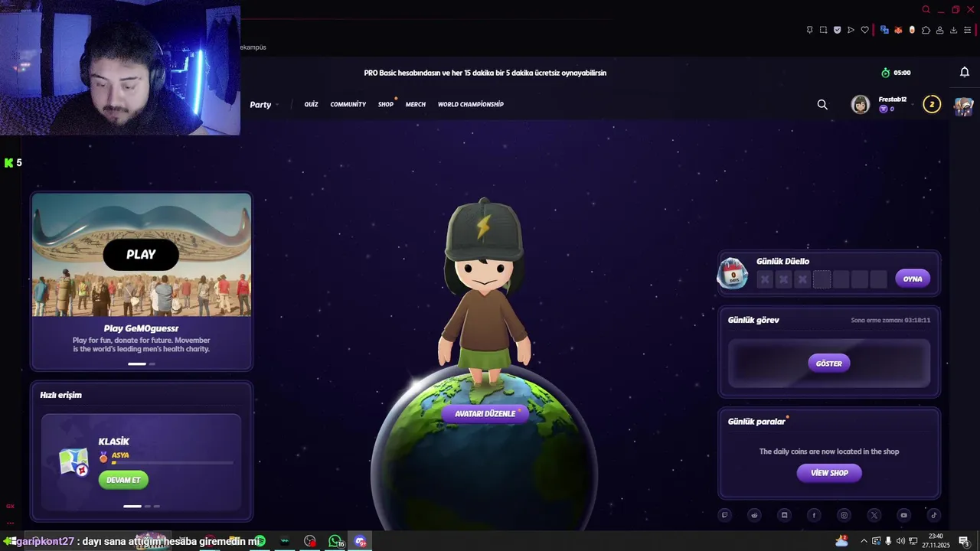The width and height of the screenshot is (980, 551).
Task: Open the browser easy setup icon
Action: [967, 30]
